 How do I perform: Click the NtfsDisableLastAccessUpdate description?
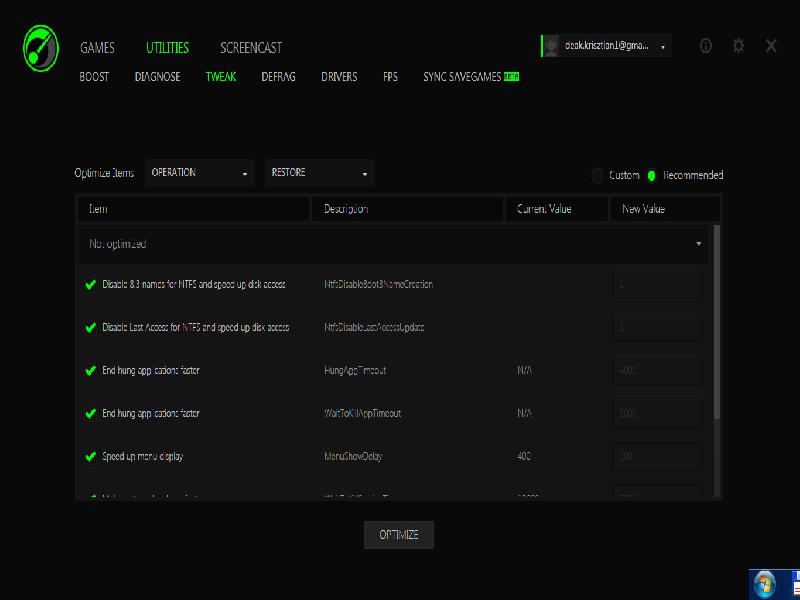coord(374,328)
